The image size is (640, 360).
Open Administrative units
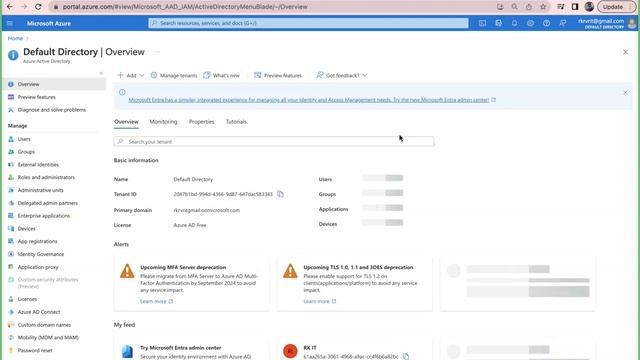(40, 190)
